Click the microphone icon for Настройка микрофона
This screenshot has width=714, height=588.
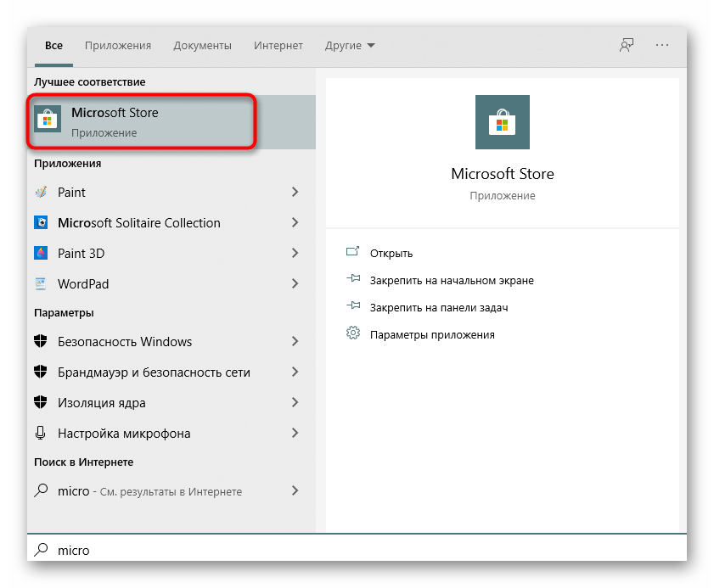point(41,433)
